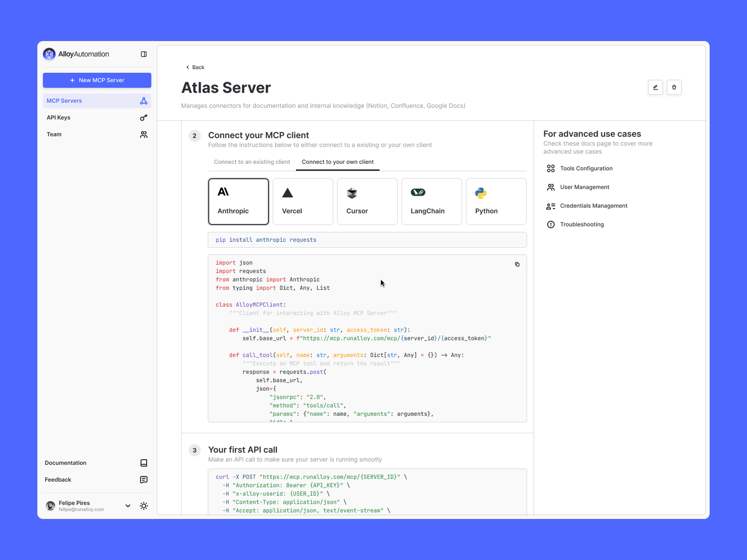747x560 pixels.
Task: Switch to Connect to an existing client tab
Action: pos(252,162)
